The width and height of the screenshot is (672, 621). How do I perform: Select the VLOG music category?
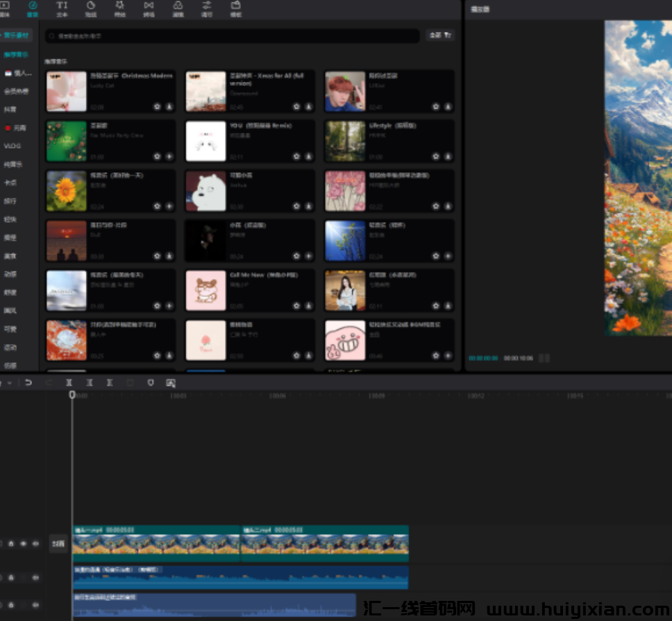point(12,146)
